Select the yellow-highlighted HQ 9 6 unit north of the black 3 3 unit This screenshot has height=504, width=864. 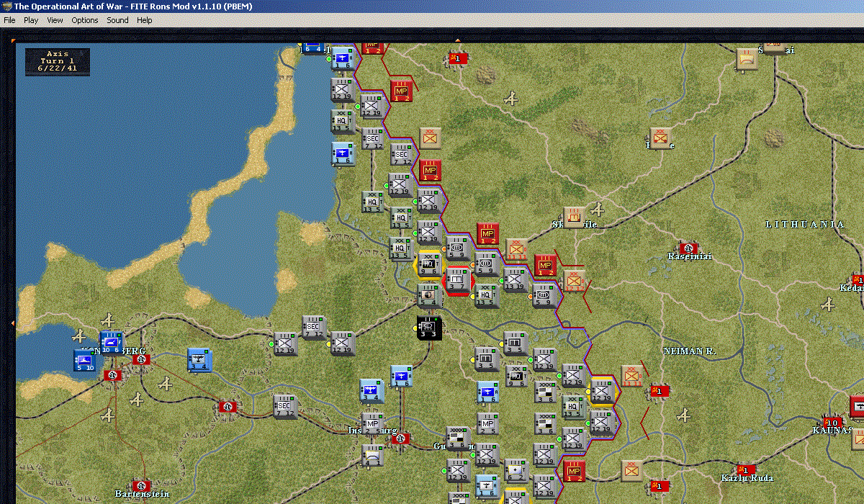coord(429,263)
